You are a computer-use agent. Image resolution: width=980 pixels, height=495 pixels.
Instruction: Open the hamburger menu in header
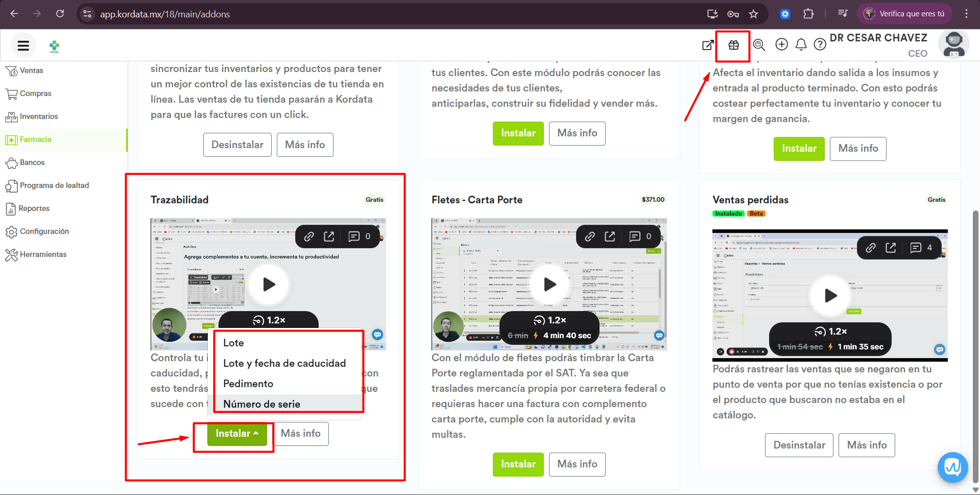[23, 45]
